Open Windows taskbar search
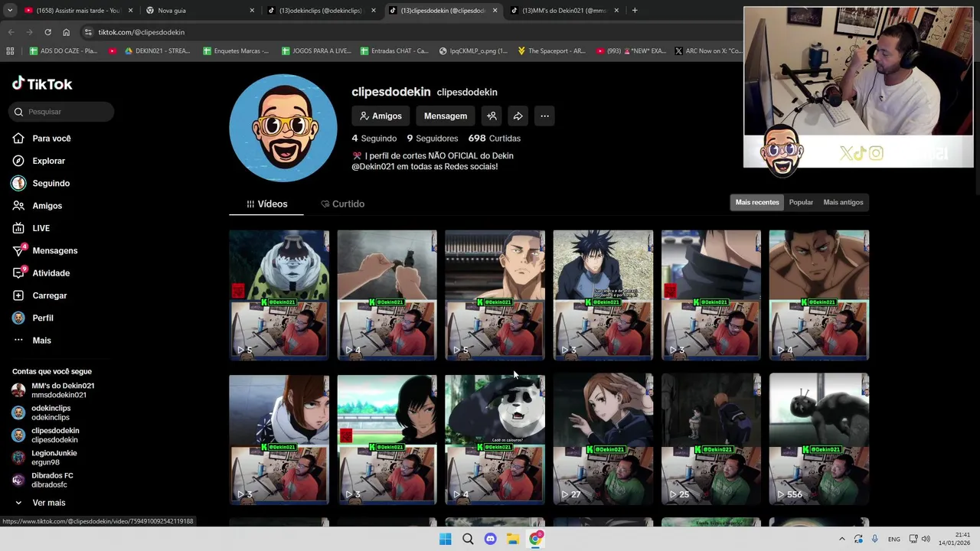 pyautogui.click(x=468, y=539)
